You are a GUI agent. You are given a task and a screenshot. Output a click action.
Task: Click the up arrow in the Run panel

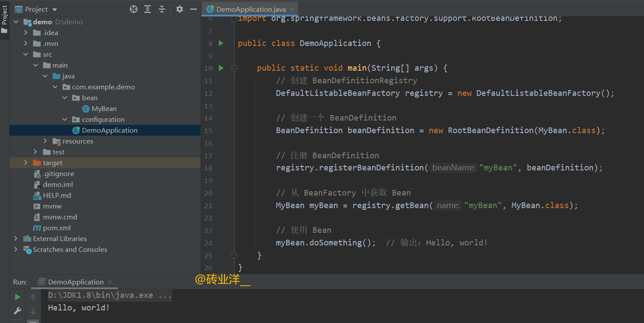(33, 297)
